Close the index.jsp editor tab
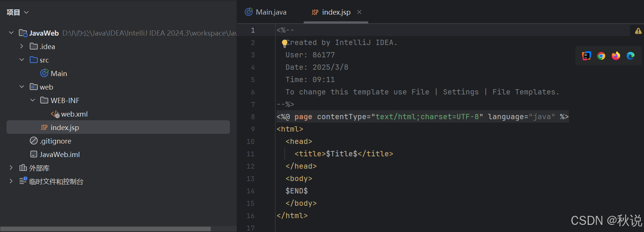Viewport: 644px width, 232px height. [x=359, y=12]
